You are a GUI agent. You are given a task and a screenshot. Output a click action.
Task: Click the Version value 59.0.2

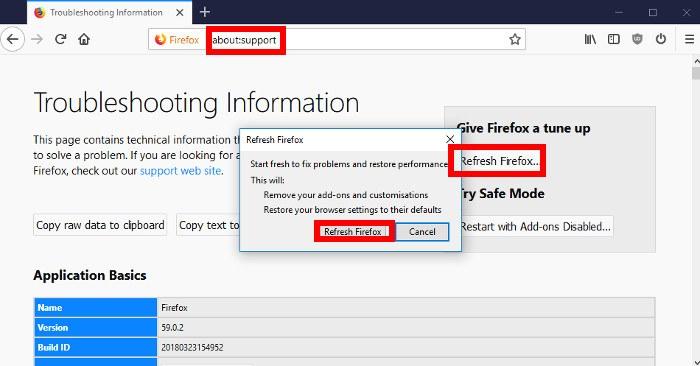[x=172, y=328]
